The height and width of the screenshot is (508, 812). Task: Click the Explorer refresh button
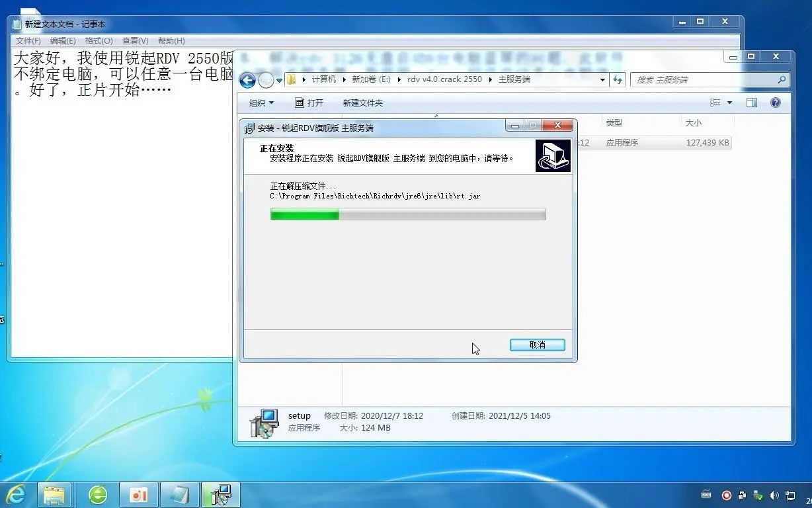pyautogui.click(x=618, y=80)
